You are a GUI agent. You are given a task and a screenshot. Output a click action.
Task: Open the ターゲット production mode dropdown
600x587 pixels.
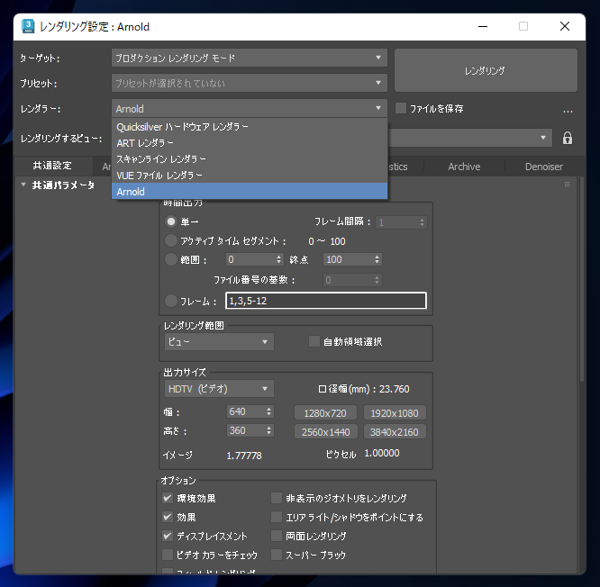(249, 58)
